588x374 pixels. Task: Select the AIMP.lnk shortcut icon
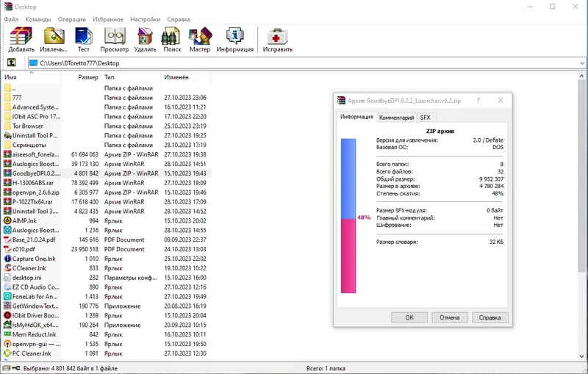pos(7,220)
